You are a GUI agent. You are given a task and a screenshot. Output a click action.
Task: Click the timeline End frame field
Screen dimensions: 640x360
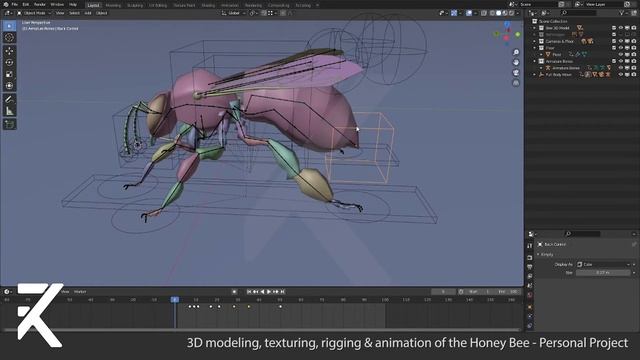coord(509,291)
